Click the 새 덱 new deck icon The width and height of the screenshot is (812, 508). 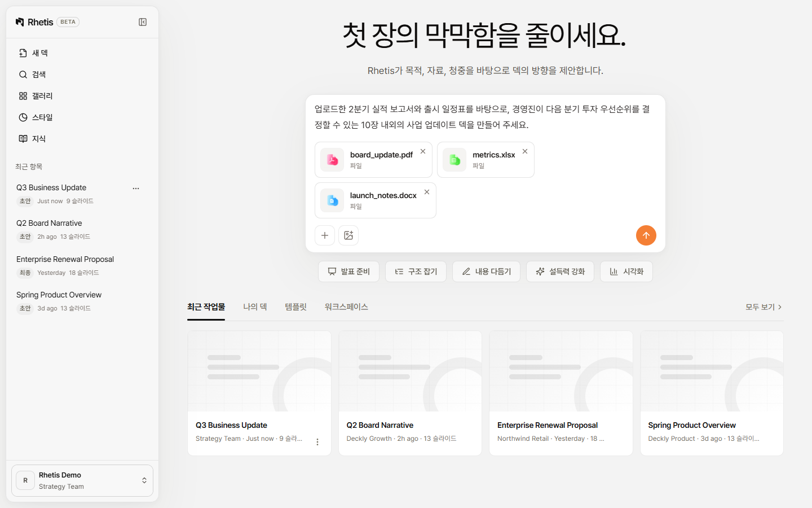click(23, 53)
